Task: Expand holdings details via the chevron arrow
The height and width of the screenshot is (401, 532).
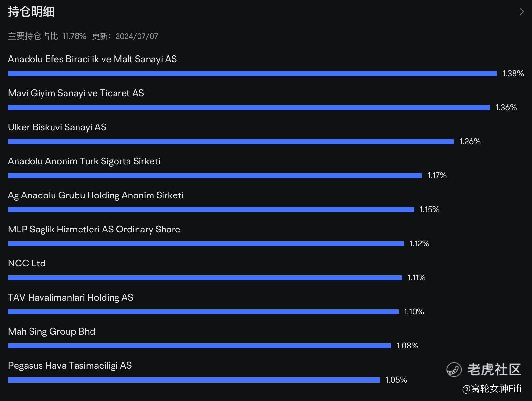Action: [522, 12]
